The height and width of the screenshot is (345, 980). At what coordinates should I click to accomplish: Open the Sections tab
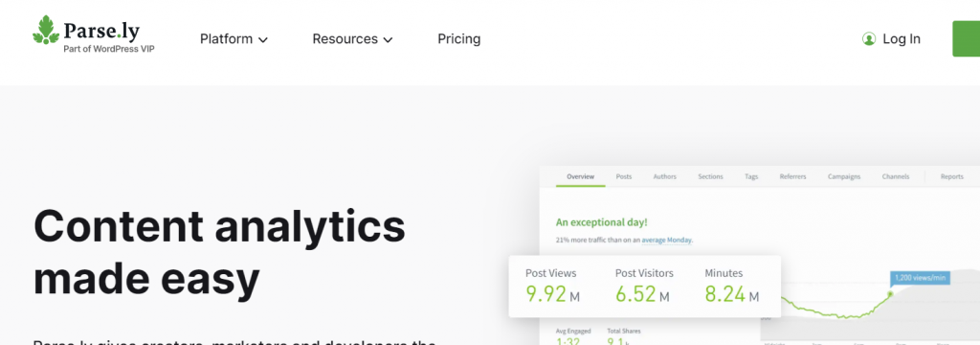(x=711, y=176)
